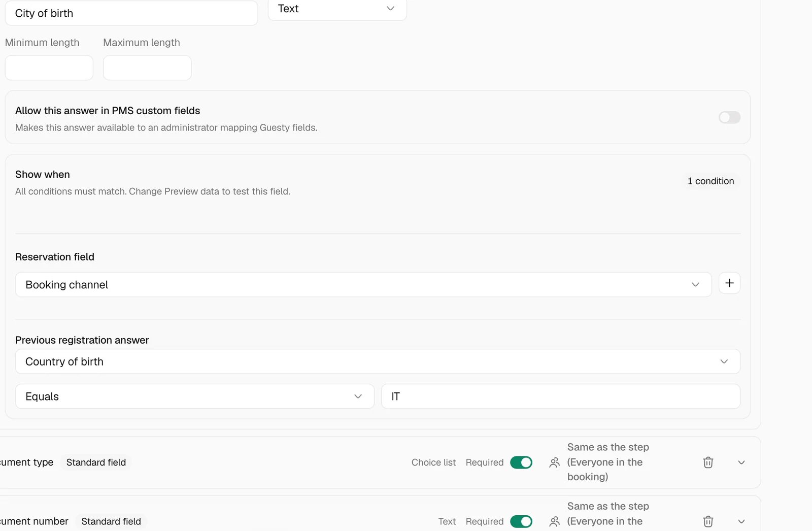Click the 'All conditions must match' help text
812x531 pixels.
click(153, 191)
